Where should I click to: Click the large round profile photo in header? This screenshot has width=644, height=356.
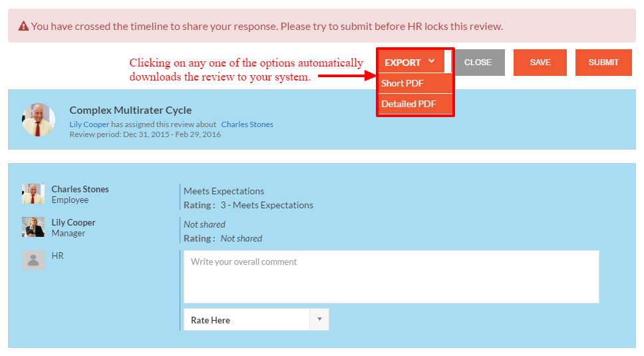tap(38, 120)
